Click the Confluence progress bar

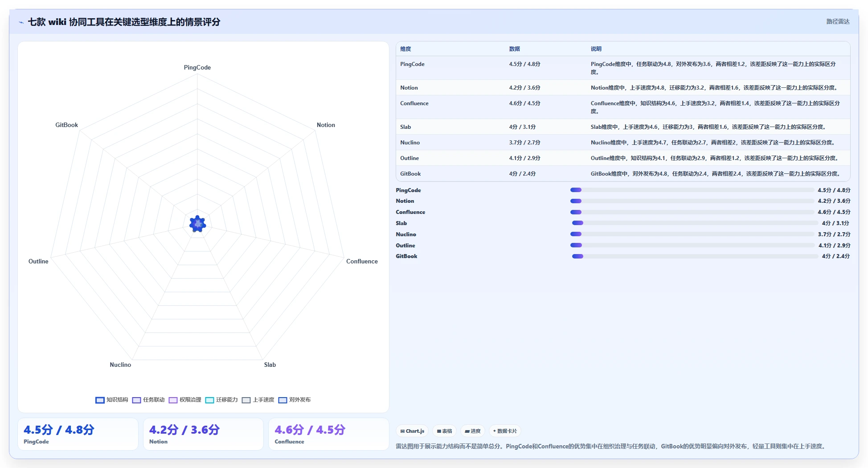click(692, 212)
